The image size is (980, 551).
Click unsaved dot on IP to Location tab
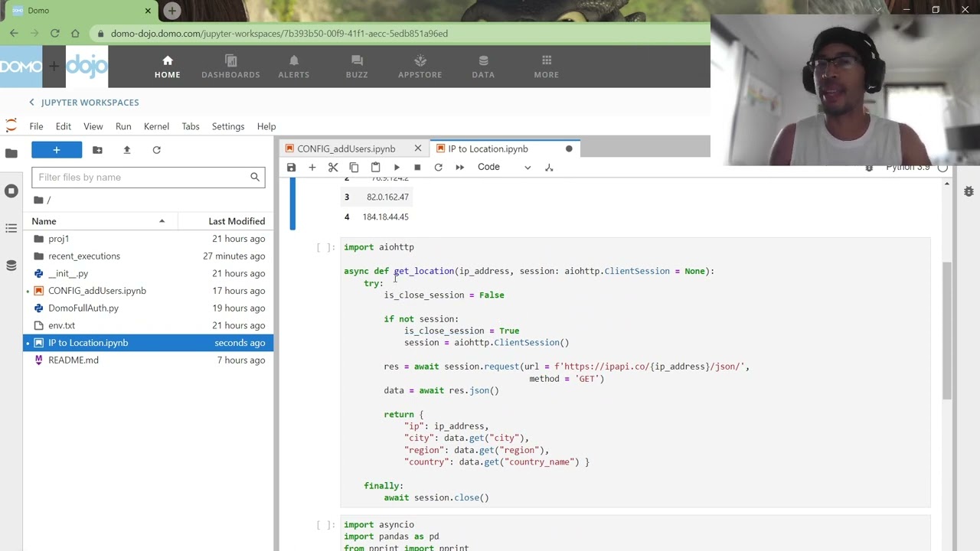point(569,148)
